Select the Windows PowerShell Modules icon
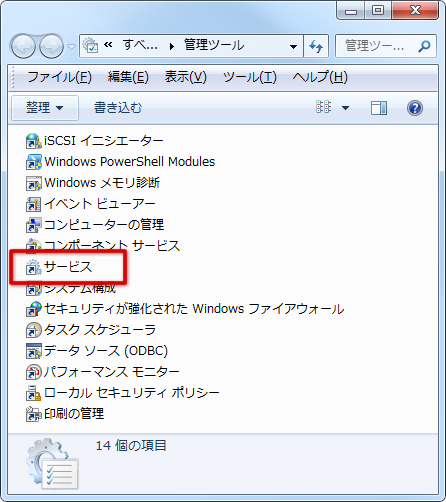Image resolution: width=446 pixels, height=502 pixels. click(x=34, y=162)
